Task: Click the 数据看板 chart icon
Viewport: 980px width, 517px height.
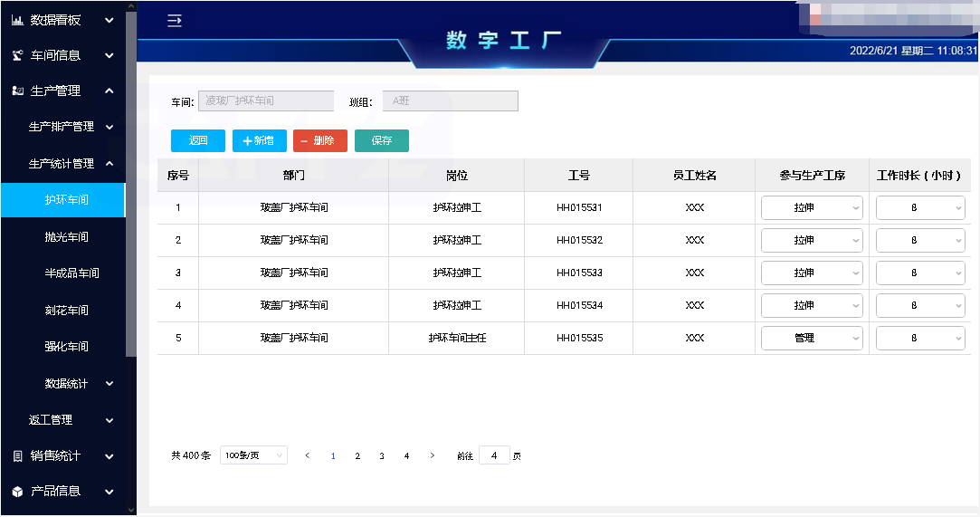Action: [17, 20]
